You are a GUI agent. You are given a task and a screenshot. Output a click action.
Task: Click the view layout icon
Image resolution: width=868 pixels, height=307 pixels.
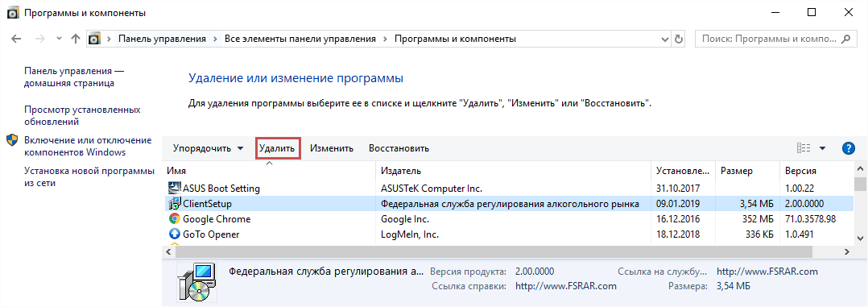pos(804,148)
